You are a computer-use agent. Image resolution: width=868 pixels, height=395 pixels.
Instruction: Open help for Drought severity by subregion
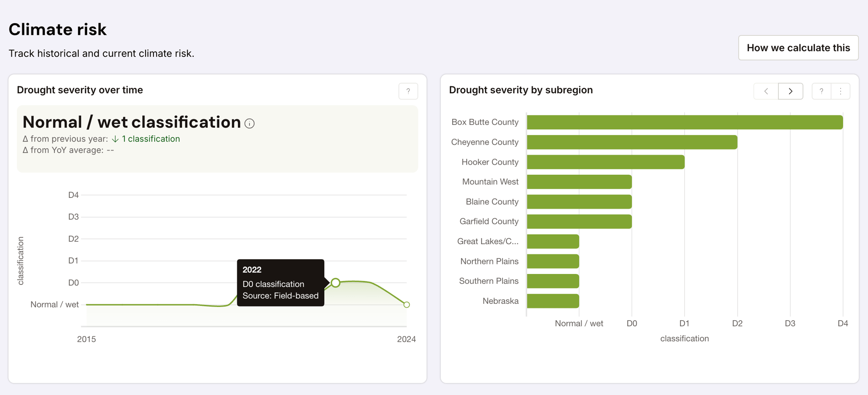pyautogui.click(x=821, y=91)
